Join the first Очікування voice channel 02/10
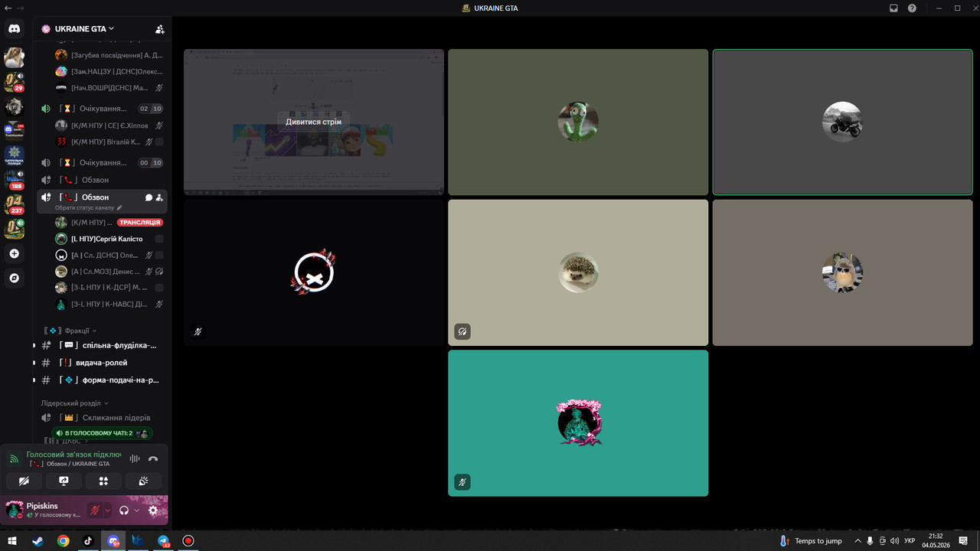 point(102,109)
